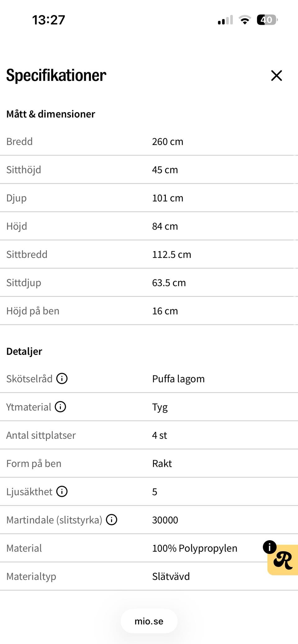Tap the Detaljer section heading
This screenshot has height=644, width=298.
pyautogui.click(x=24, y=351)
